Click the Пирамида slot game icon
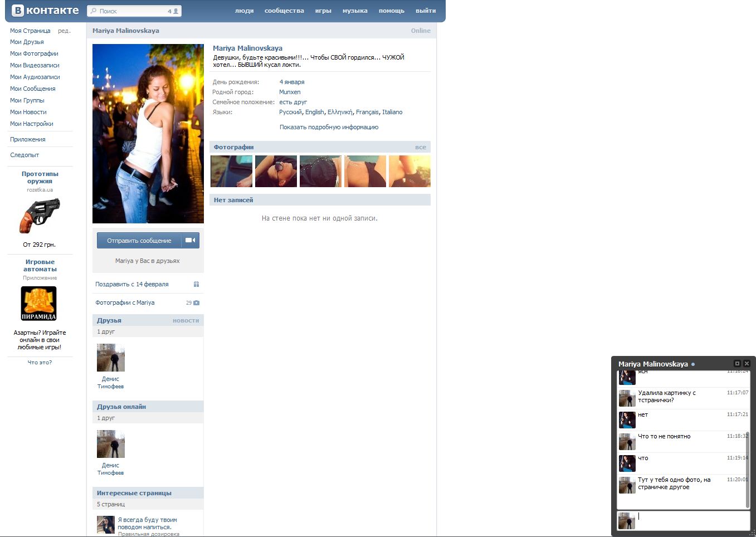The image size is (756, 537). pos(39,303)
